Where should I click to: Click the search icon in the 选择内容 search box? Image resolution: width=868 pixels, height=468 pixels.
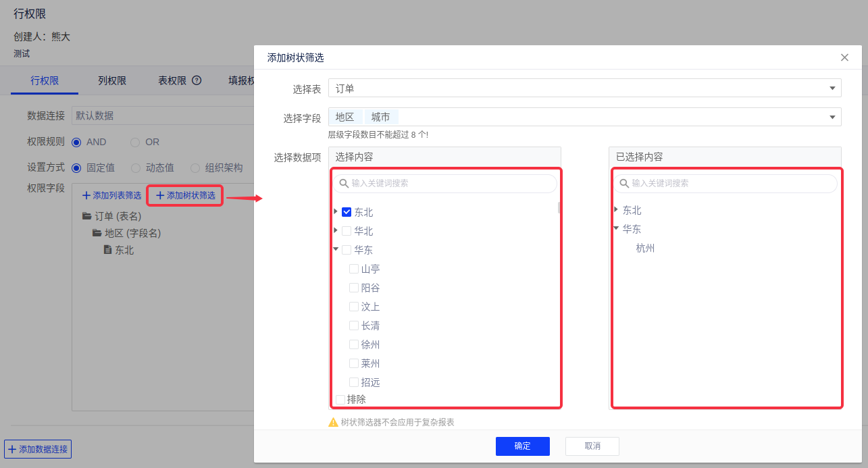(x=344, y=183)
